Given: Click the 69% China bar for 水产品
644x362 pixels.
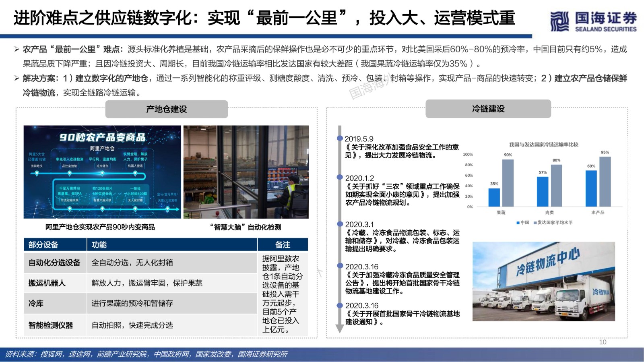Looking at the screenshot, I should pyautogui.click(x=591, y=188).
